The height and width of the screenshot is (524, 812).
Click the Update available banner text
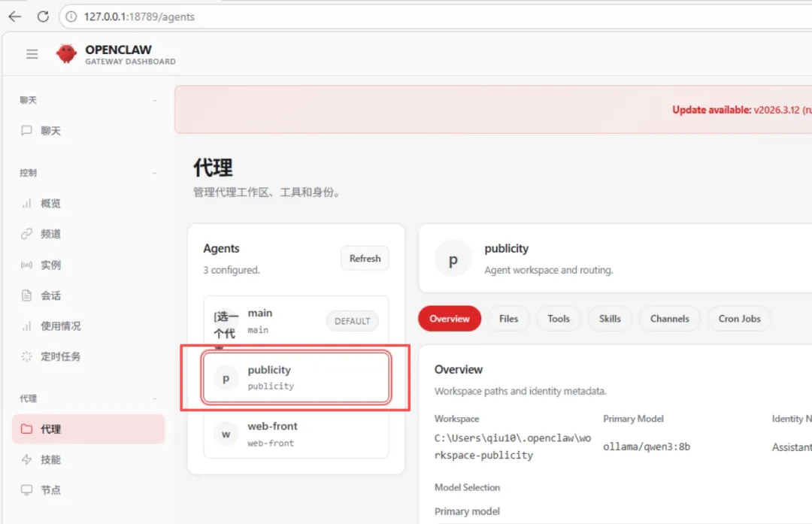pyautogui.click(x=741, y=110)
